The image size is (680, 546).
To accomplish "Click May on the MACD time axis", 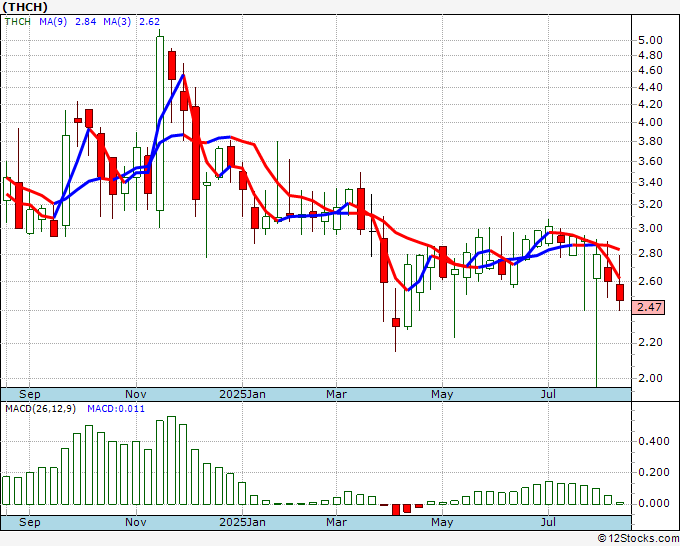I will [442, 522].
